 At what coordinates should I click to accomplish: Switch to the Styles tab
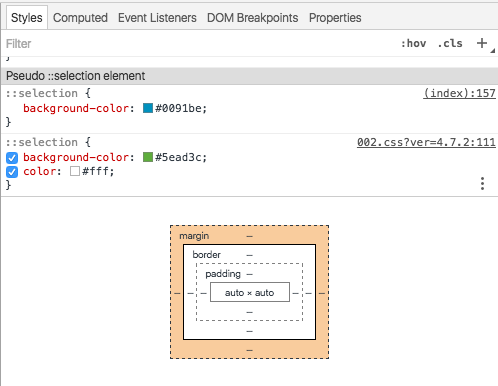[x=27, y=18]
